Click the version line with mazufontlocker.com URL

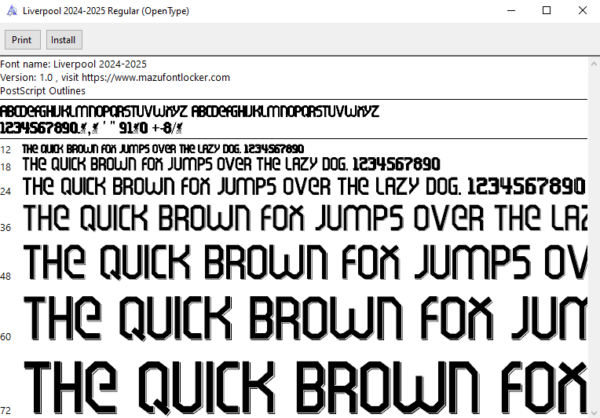pyautogui.click(x=115, y=78)
